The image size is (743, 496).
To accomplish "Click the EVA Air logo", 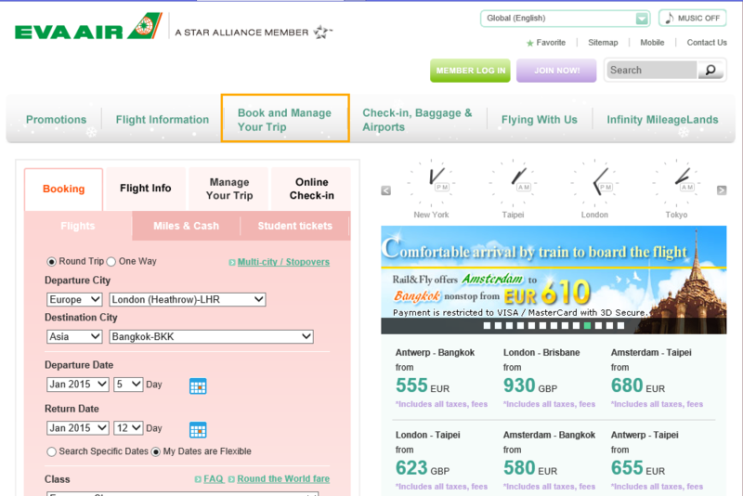I will (88, 27).
